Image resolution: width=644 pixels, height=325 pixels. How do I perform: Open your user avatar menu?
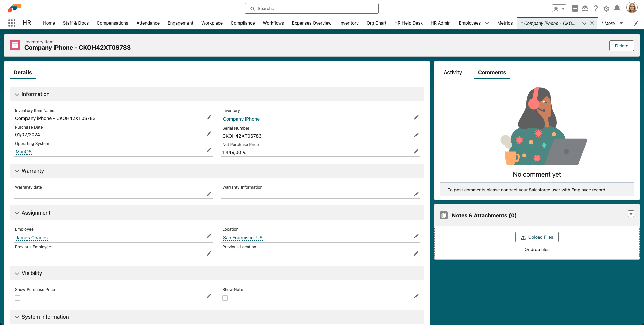click(x=632, y=7)
